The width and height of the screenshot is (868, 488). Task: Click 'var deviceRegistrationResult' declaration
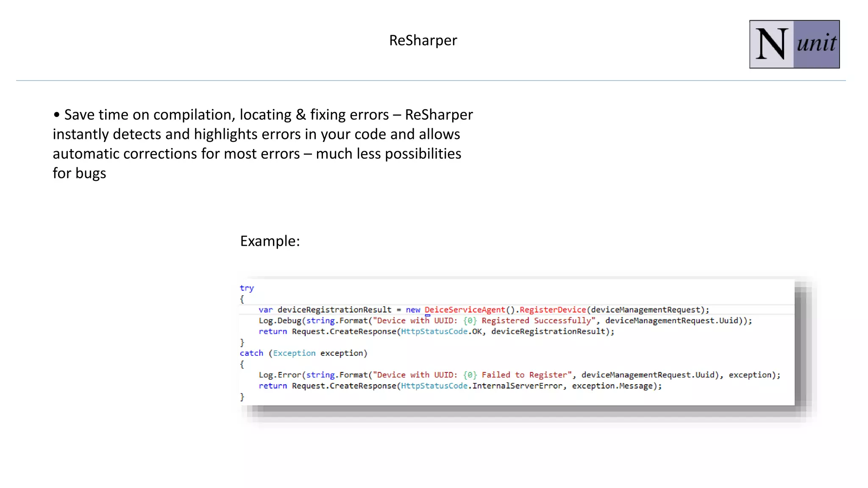click(x=325, y=310)
